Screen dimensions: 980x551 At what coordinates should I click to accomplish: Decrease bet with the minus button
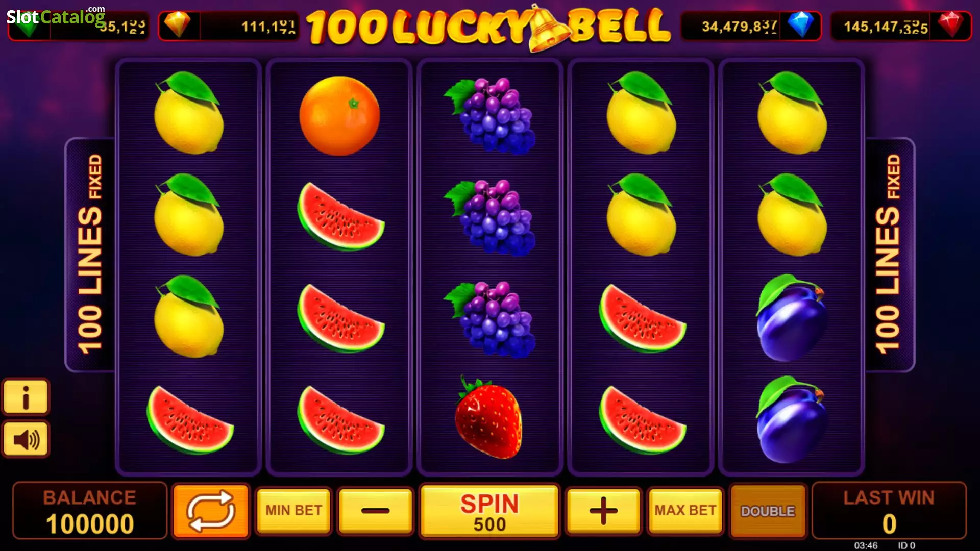(375, 511)
